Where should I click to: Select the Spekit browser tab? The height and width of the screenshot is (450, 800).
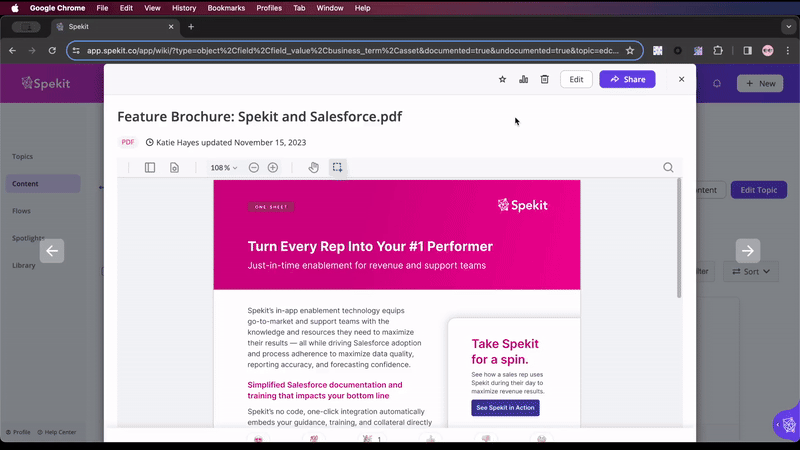[115, 27]
